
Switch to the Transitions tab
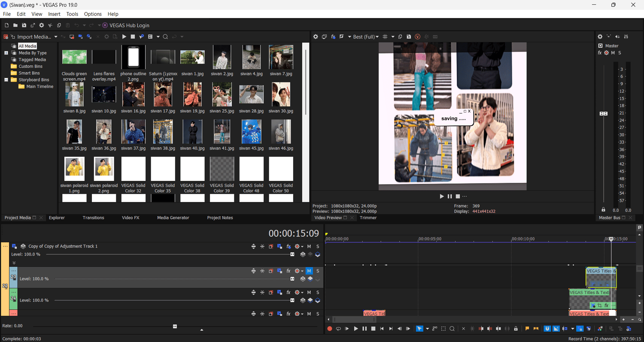click(x=93, y=218)
